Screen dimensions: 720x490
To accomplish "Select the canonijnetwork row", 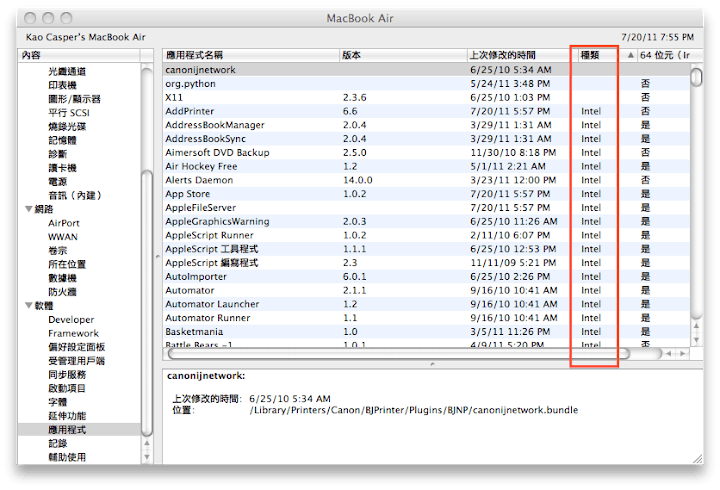I will [x=426, y=70].
